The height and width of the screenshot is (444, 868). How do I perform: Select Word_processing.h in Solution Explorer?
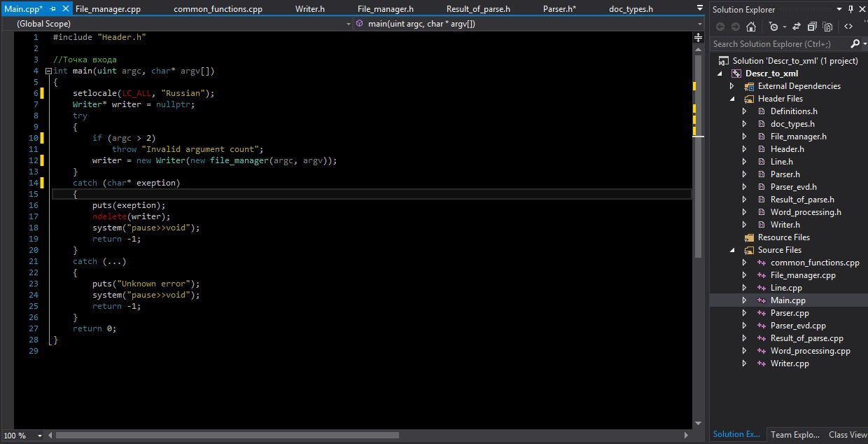tap(806, 212)
